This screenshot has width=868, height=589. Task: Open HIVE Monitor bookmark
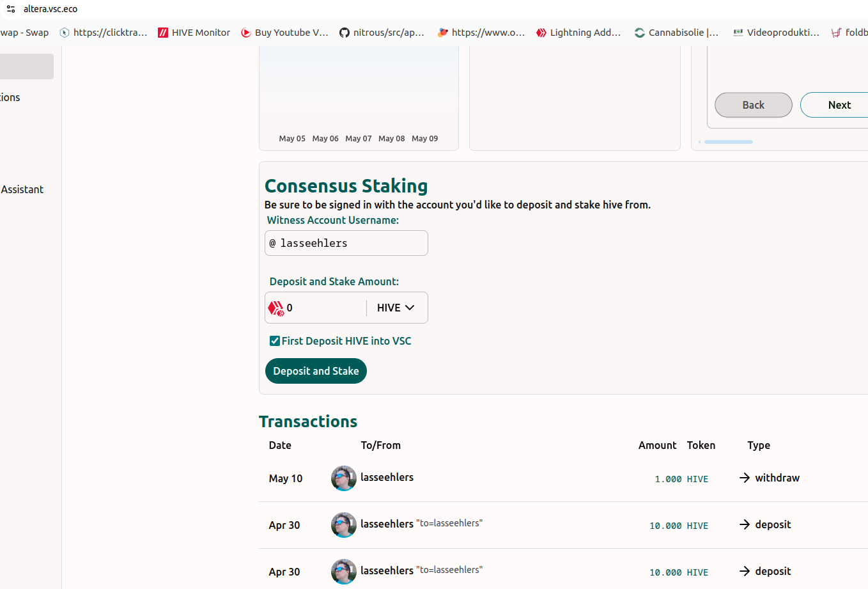click(x=194, y=33)
